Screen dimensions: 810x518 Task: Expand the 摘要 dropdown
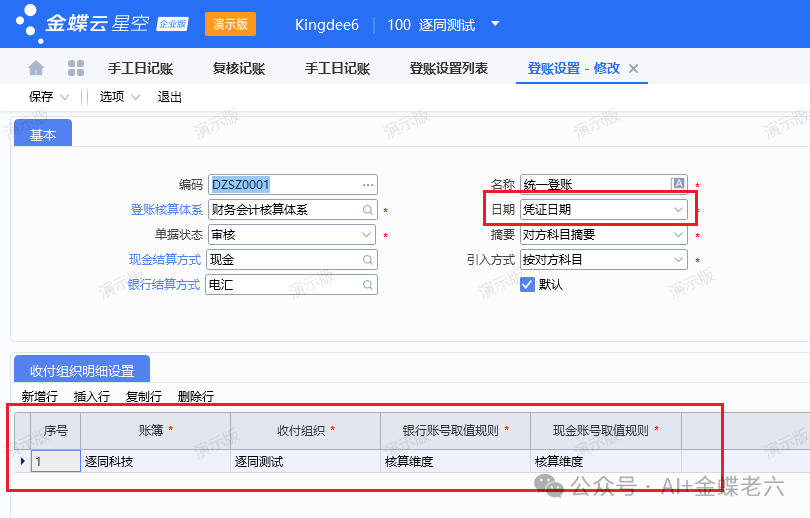pos(678,235)
